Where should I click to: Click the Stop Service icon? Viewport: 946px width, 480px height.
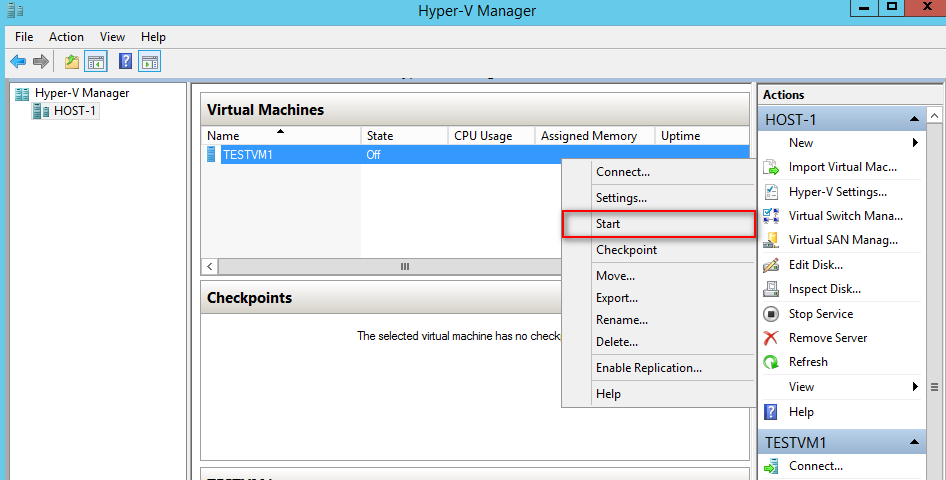[771, 314]
